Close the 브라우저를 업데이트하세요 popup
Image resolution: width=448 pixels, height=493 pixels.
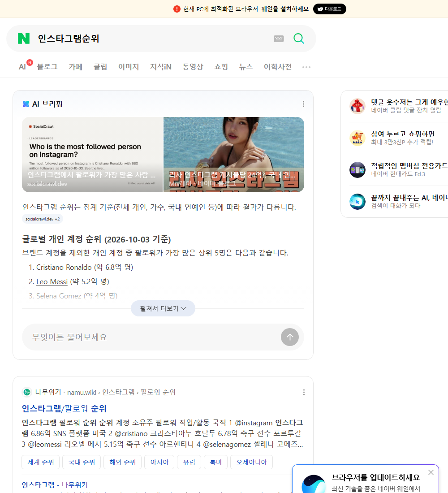[431, 472]
